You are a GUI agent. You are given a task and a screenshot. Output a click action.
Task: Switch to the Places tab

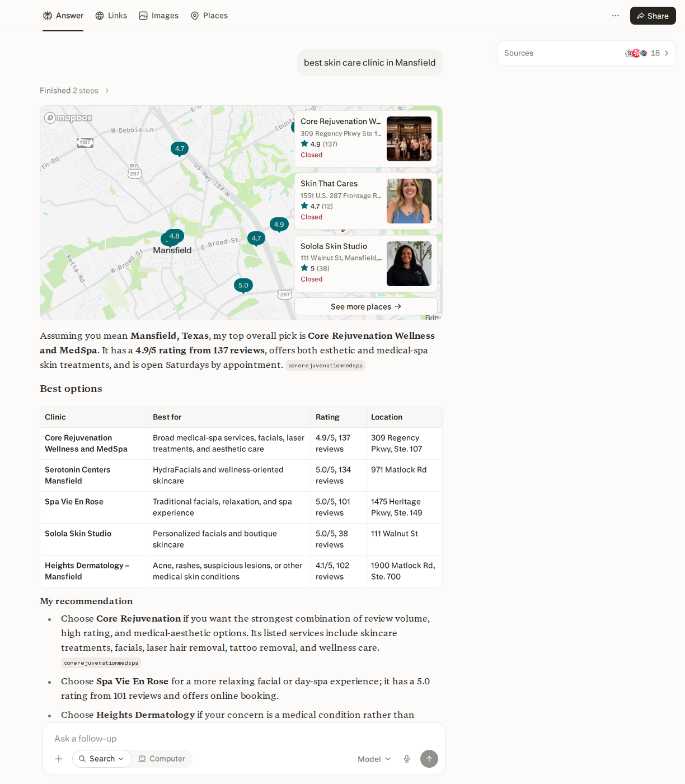209,16
